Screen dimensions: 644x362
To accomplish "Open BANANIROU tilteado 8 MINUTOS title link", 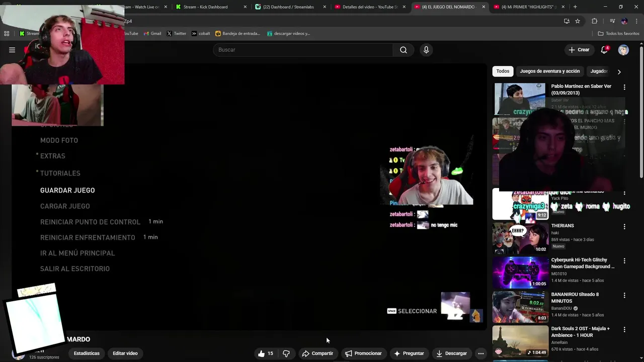I will coord(575,298).
